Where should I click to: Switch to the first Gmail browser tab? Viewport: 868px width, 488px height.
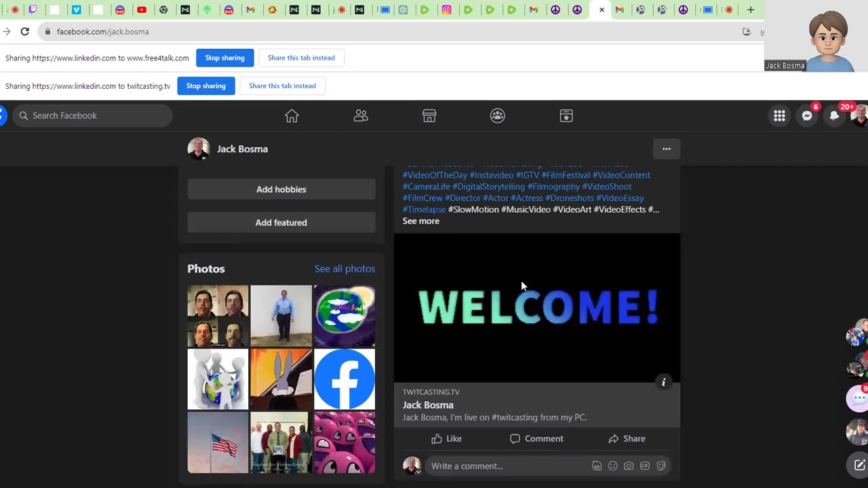[251, 9]
